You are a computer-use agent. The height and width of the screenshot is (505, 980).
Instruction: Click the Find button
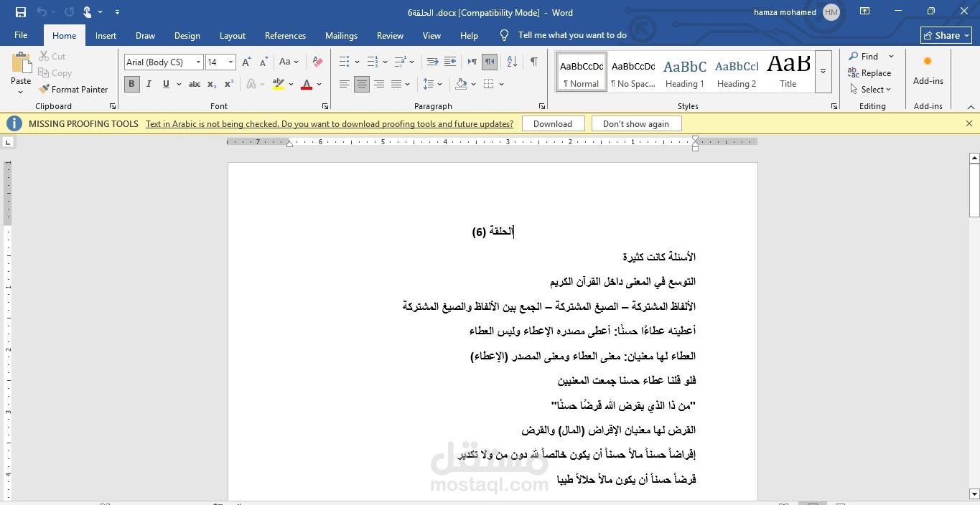[864, 56]
